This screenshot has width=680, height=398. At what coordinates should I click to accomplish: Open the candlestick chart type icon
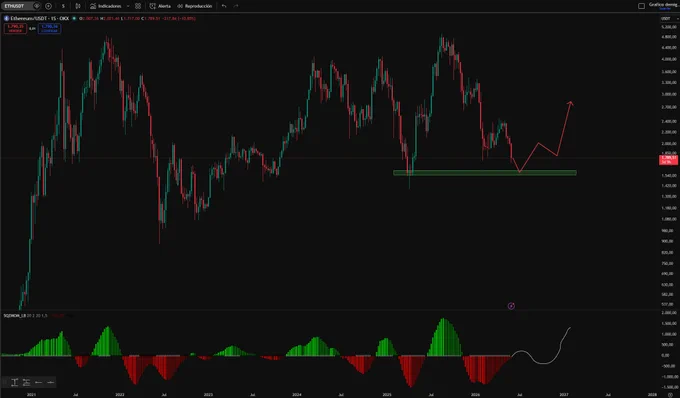tap(78, 6)
